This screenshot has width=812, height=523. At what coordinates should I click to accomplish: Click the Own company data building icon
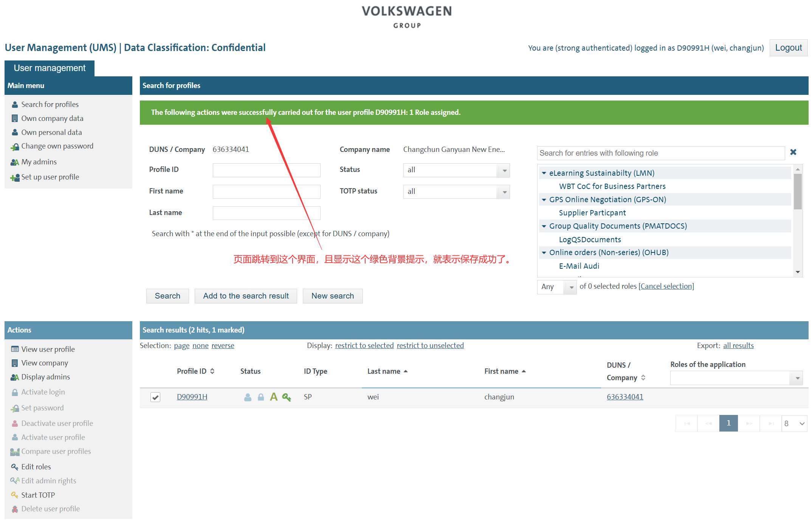coord(15,119)
